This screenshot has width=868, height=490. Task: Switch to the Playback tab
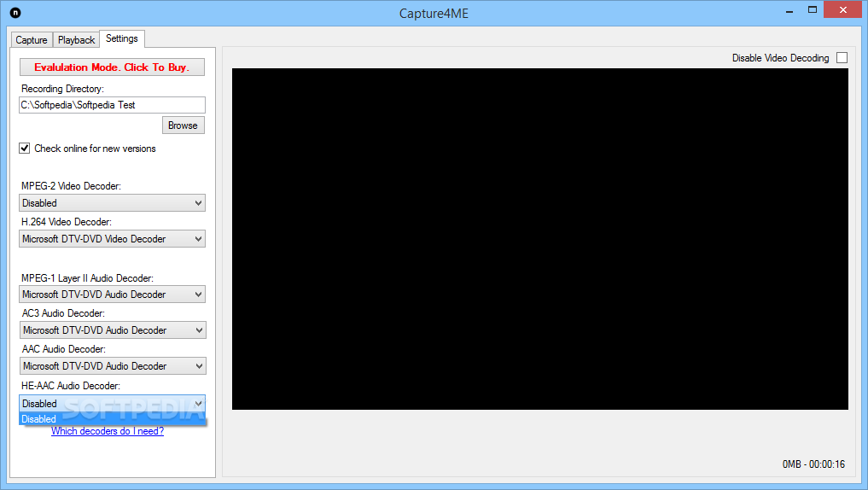(77, 40)
